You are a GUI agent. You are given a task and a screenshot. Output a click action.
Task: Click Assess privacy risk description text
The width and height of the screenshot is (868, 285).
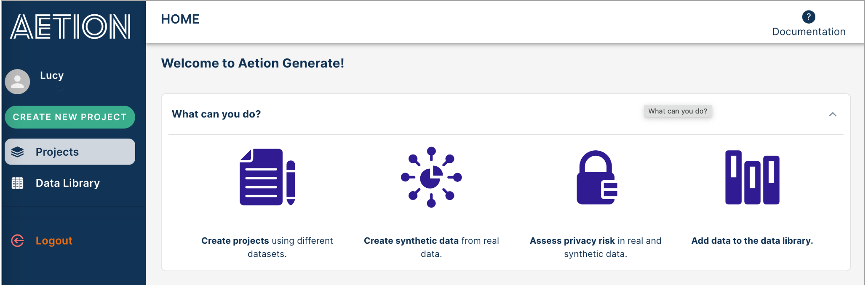[x=595, y=247]
